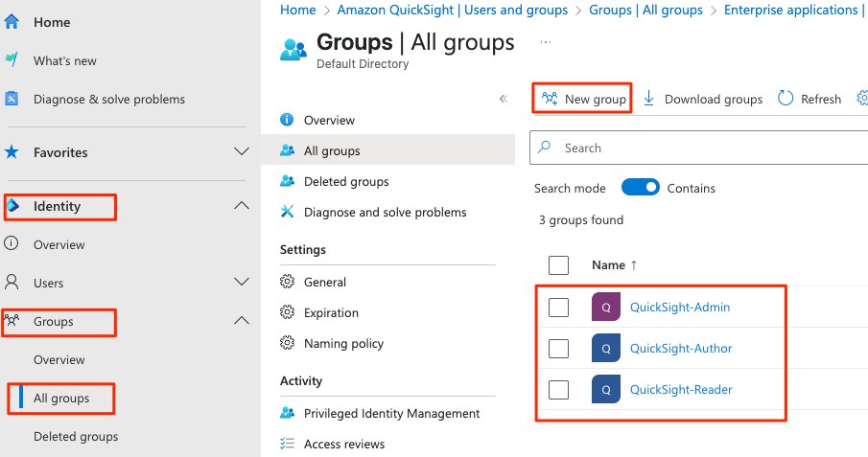The image size is (868, 457).
Task: Click the wrench icon for Diagnose and solve problems
Action: [288, 212]
